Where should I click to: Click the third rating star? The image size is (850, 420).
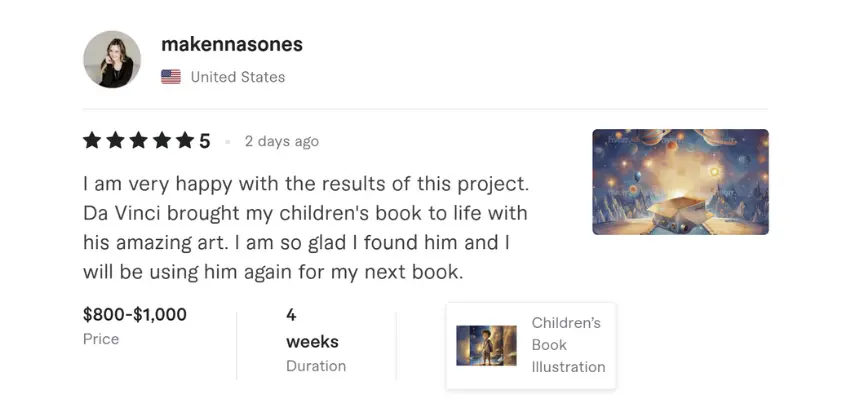point(139,141)
